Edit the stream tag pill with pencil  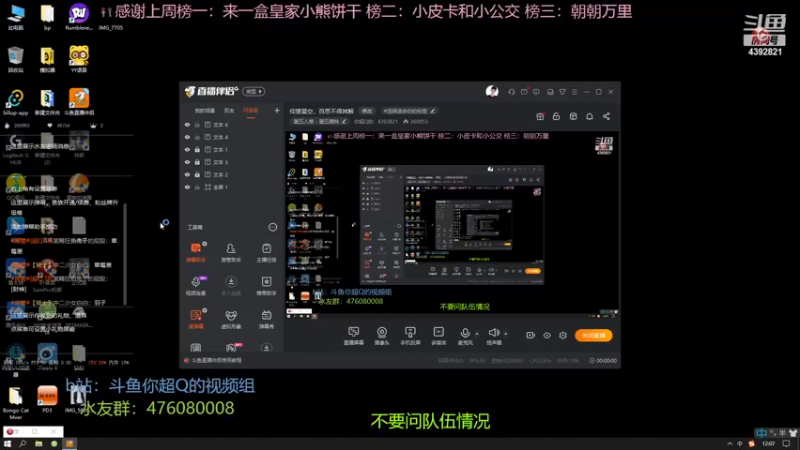(409, 111)
